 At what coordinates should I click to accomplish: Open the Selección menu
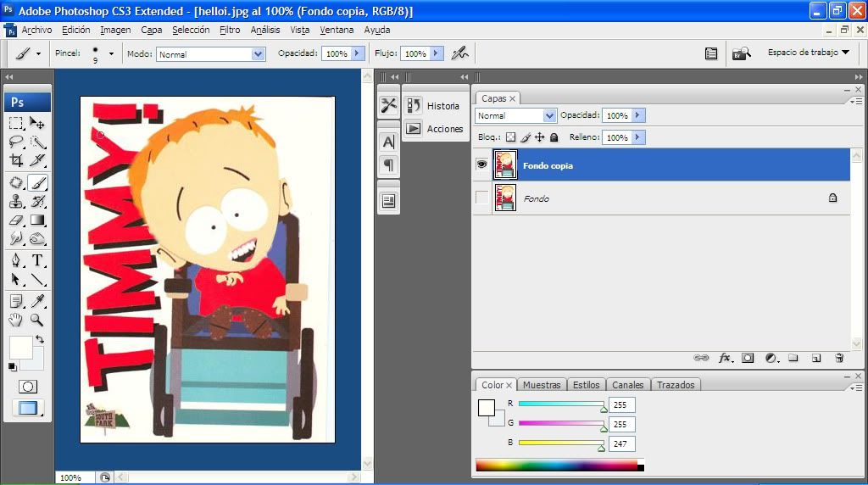(191, 30)
